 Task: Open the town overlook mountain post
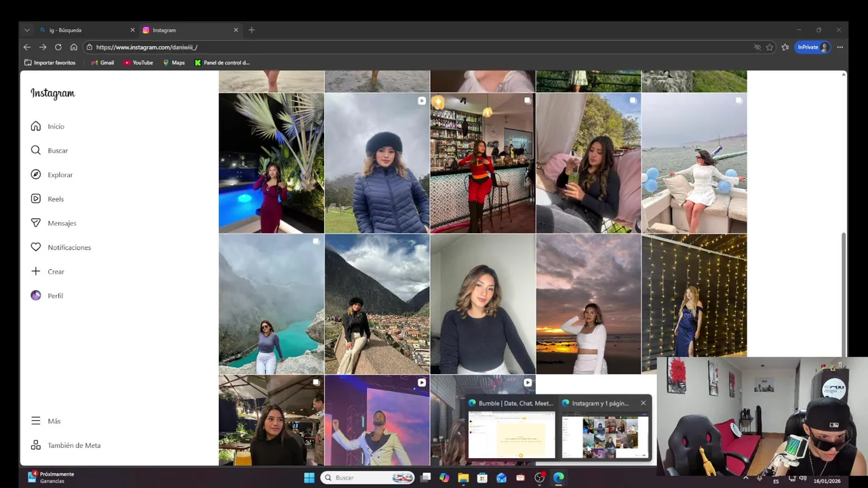(377, 304)
